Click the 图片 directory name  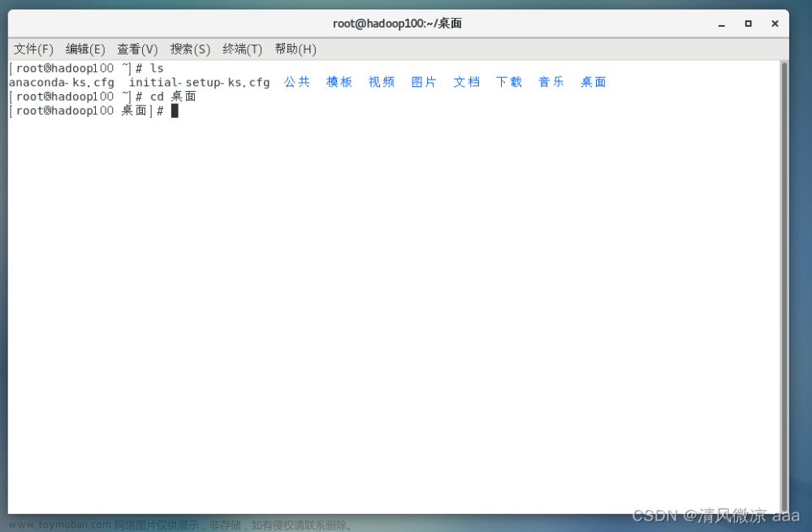click(x=424, y=82)
